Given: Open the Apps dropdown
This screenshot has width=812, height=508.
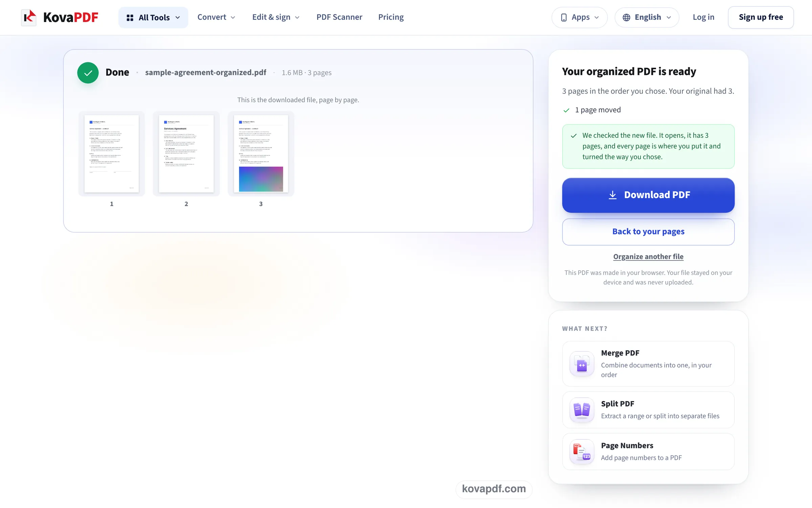Looking at the screenshot, I should point(579,17).
